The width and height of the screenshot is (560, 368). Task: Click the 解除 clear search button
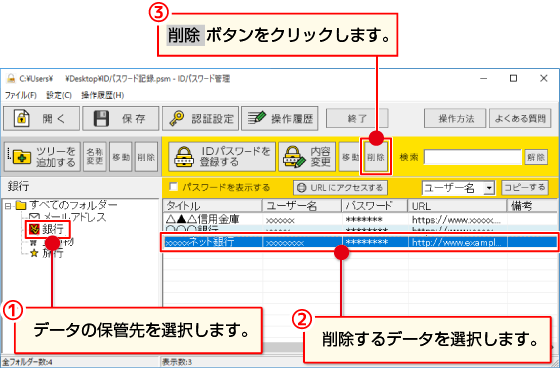536,157
